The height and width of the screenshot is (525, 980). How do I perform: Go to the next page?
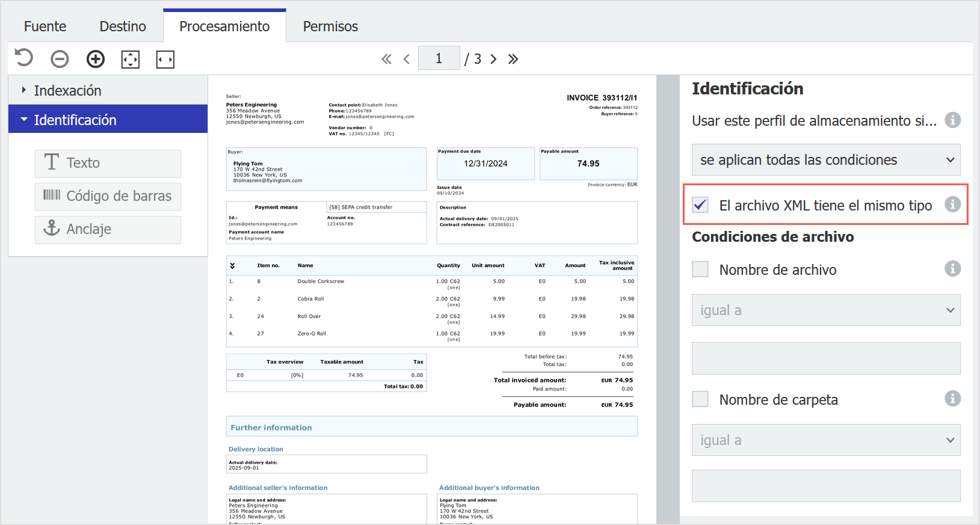pyautogui.click(x=493, y=59)
